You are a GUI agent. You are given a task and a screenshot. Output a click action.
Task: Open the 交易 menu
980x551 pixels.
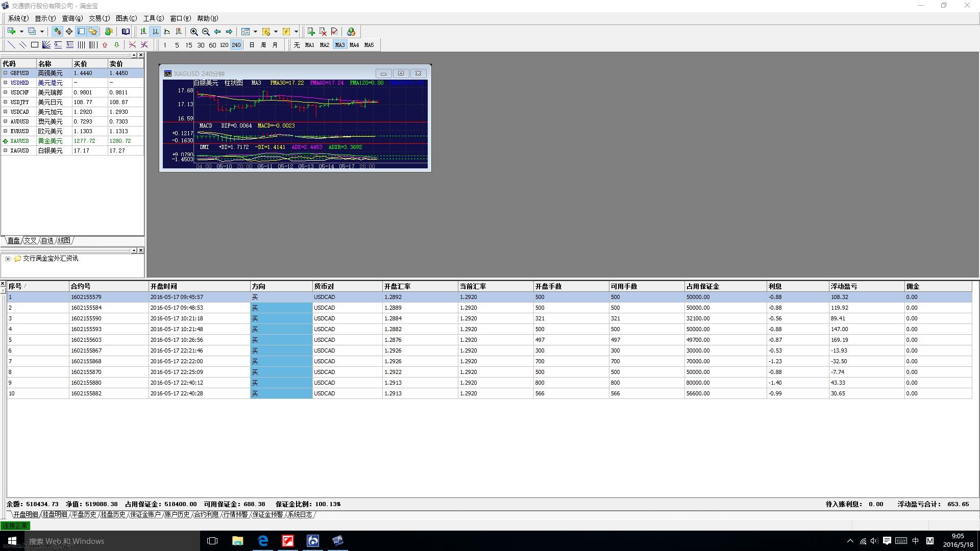(99, 18)
